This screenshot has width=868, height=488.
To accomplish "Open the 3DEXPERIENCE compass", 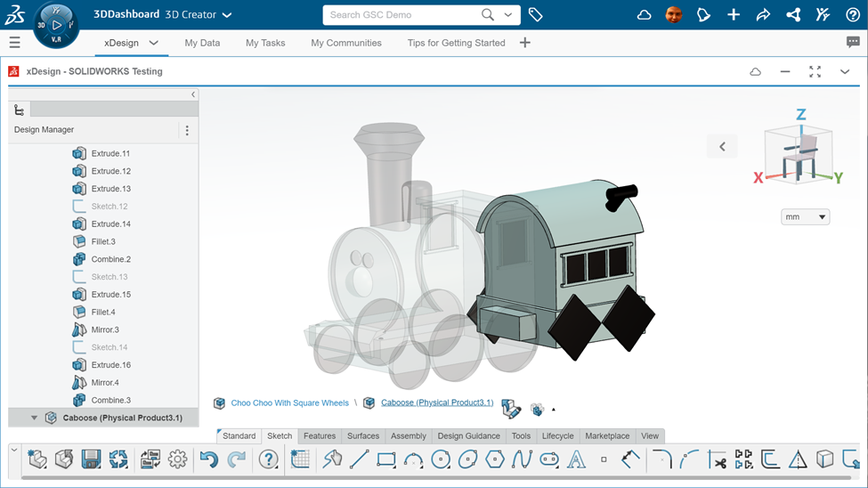I will coord(56,25).
